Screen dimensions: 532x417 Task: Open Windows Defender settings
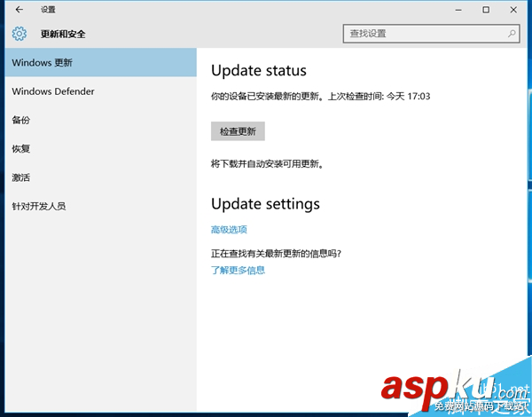tap(101, 91)
